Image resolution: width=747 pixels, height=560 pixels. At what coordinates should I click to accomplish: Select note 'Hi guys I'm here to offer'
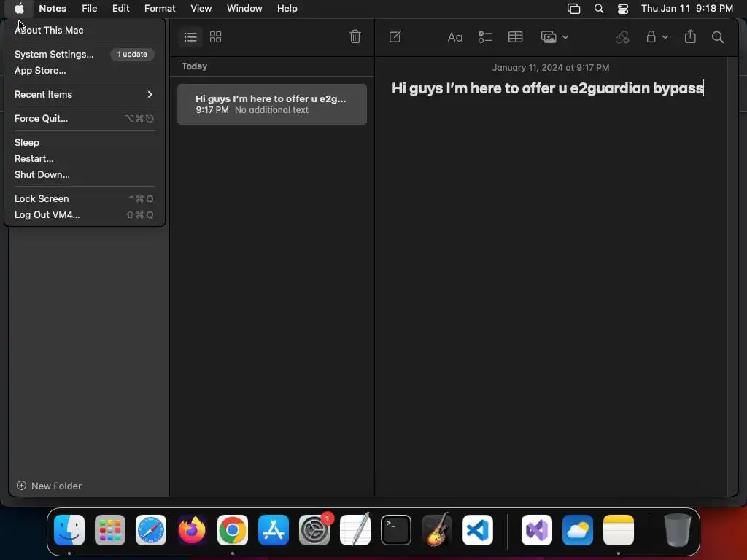point(272,104)
